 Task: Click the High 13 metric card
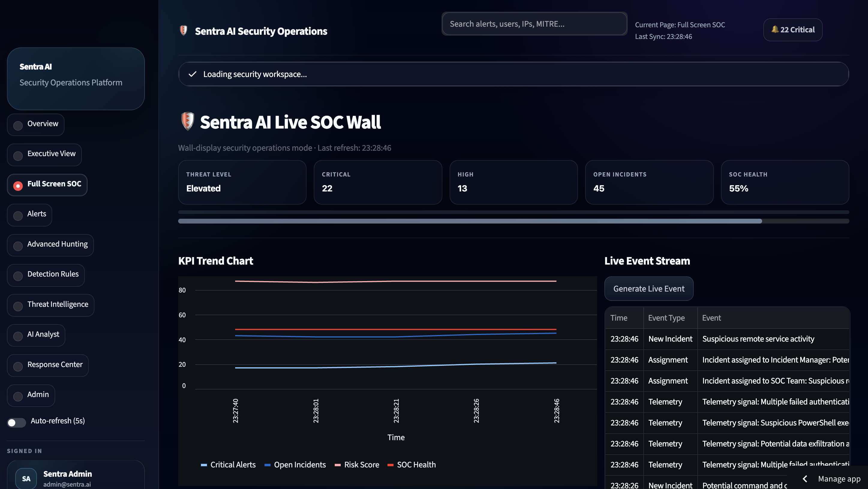coord(513,182)
